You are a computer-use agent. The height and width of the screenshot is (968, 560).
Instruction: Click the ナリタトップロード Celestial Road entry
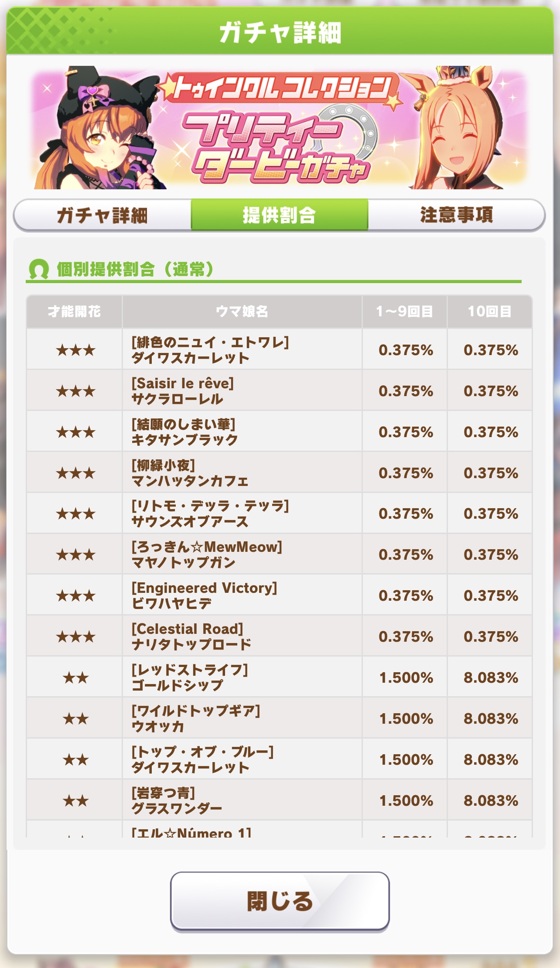pos(191,636)
